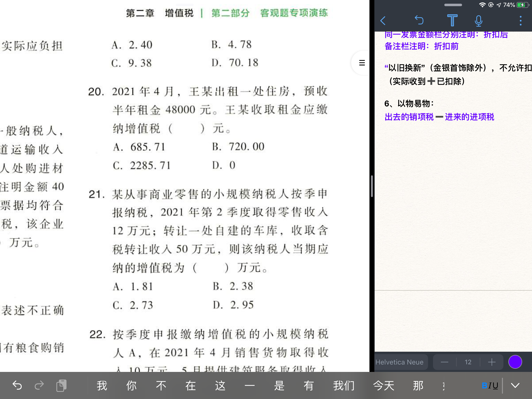Select the Text tool T icon
Screen dimensions: 532x399
pos(452,20)
